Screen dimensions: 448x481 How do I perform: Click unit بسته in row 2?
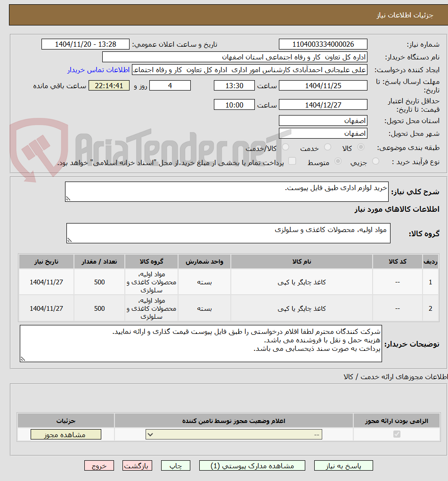pyautogui.click(x=204, y=308)
